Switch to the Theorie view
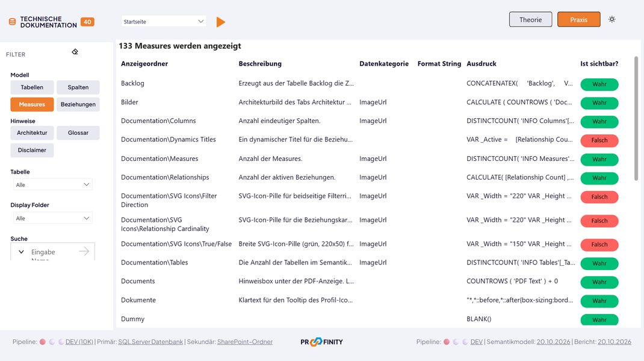644x361 pixels. click(531, 19)
